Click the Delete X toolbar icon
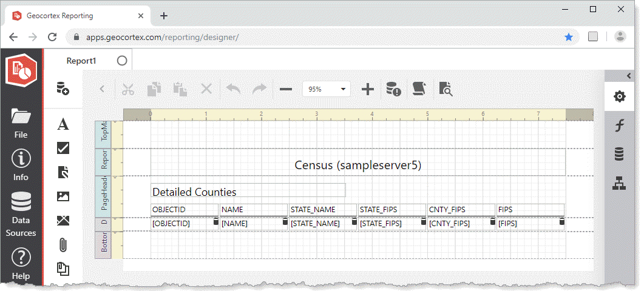The image size is (644, 291). click(x=206, y=89)
